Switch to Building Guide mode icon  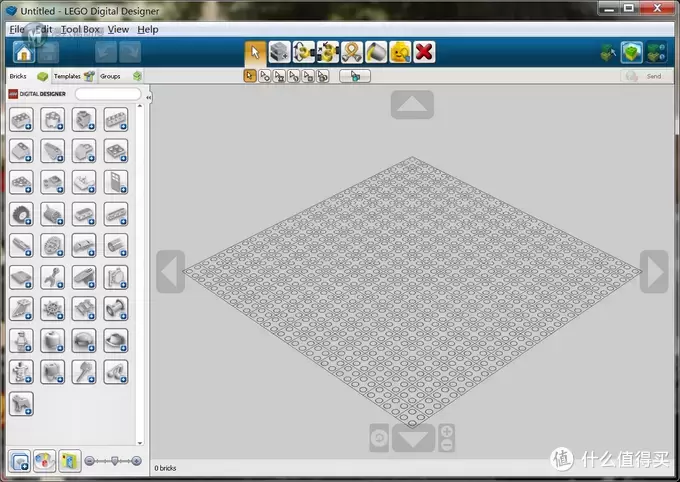pyautogui.click(x=656, y=53)
